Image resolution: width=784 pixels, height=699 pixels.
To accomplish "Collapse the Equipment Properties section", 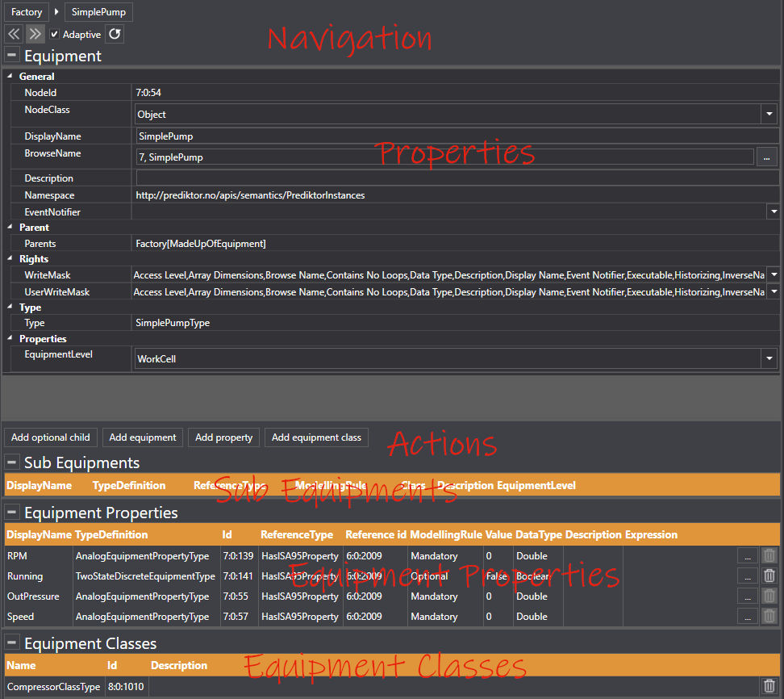I will [x=12, y=513].
